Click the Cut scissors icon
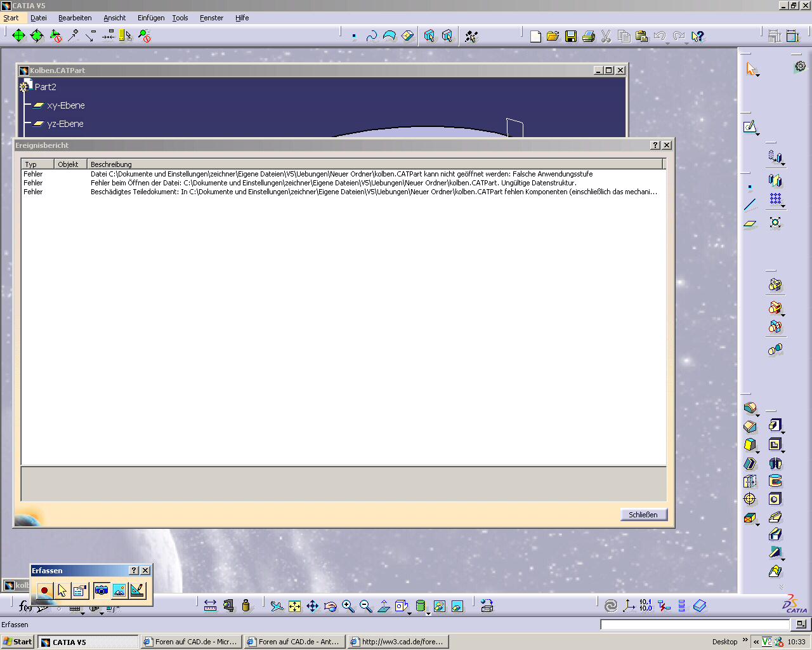Viewport: 812px width, 650px height. point(606,36)
